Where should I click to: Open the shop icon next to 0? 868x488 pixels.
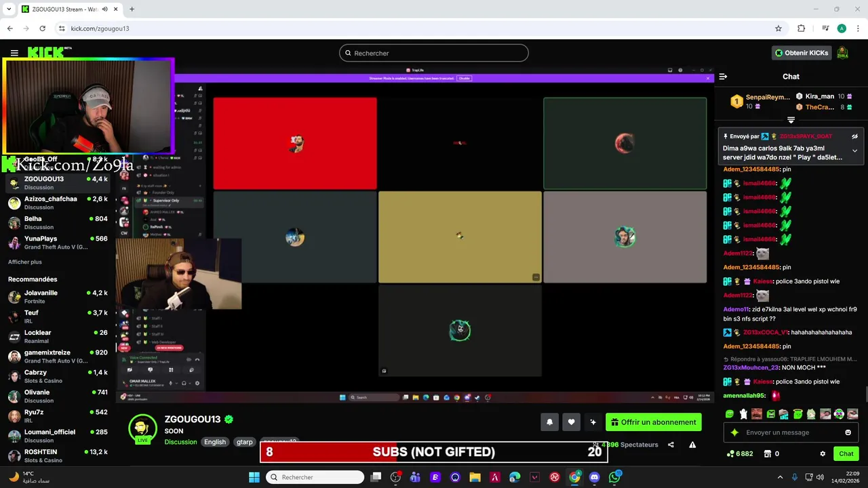pos(768,453)
